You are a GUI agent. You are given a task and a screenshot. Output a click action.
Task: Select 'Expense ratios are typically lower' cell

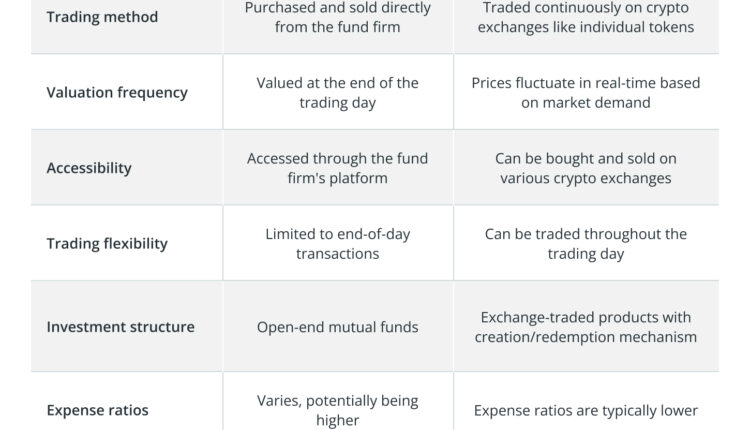click(x=586, y=410)
